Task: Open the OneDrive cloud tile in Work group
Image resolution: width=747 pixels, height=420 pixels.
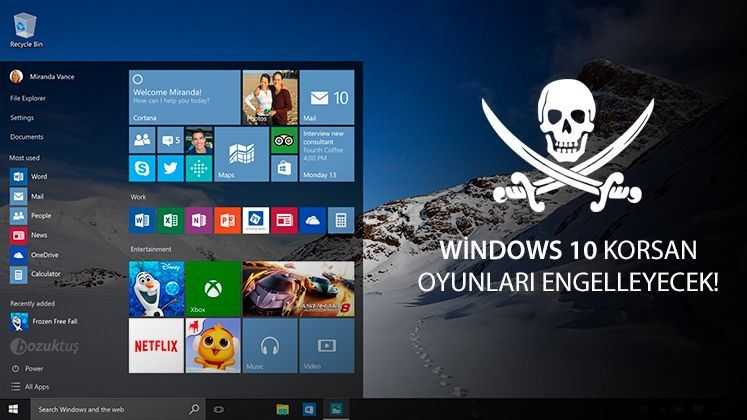Action: pos(313,220)
